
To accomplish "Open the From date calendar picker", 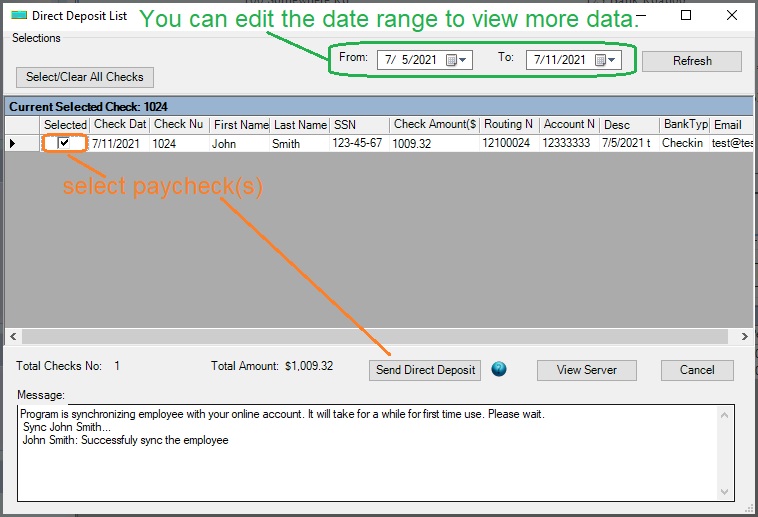I will coord(455,60).
